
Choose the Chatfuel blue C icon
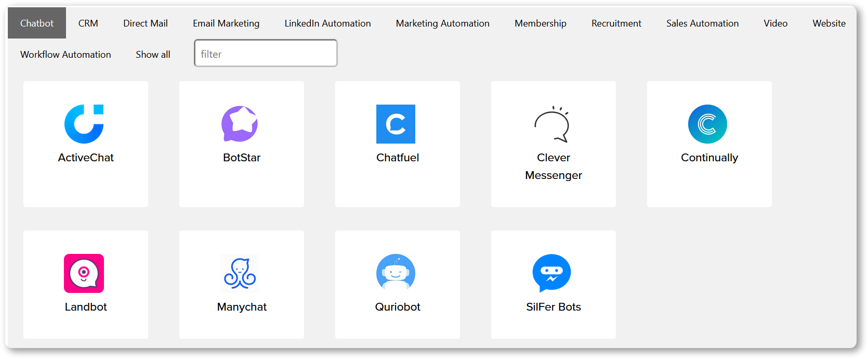[396, 124]
